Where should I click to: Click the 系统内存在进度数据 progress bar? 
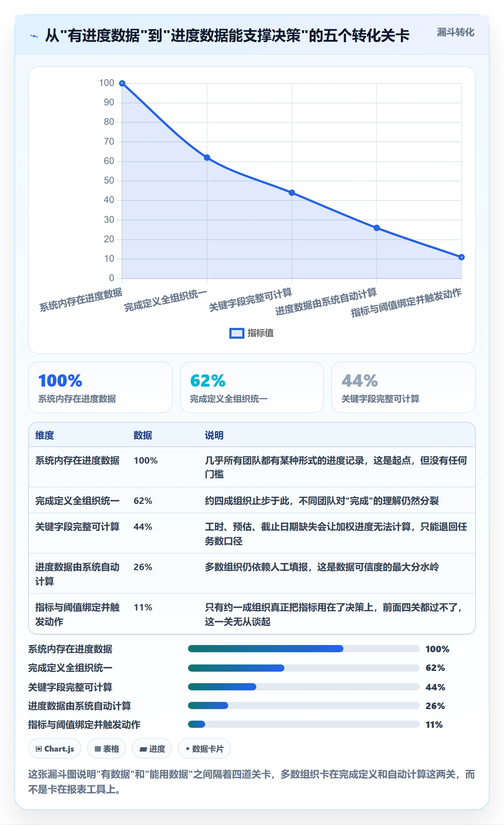tap(303, 649)
